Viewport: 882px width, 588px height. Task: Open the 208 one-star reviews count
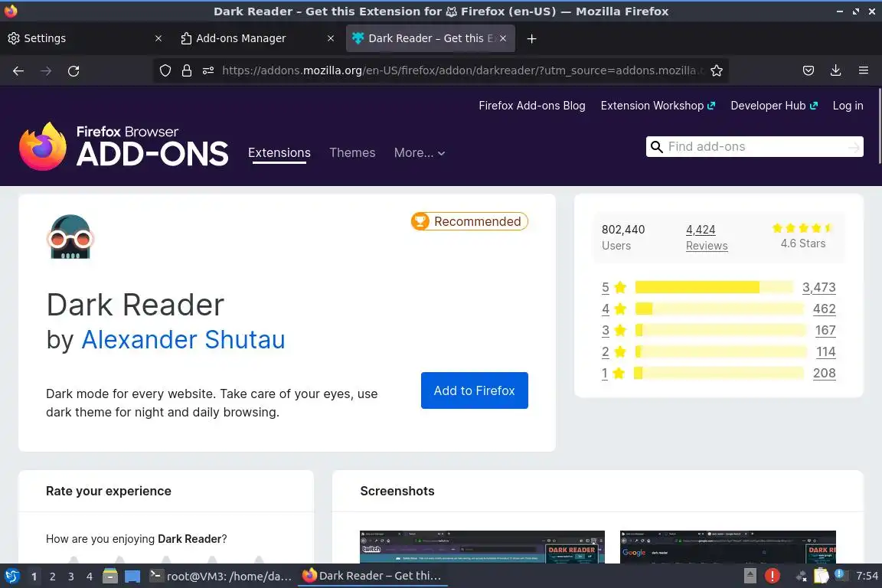824,373
